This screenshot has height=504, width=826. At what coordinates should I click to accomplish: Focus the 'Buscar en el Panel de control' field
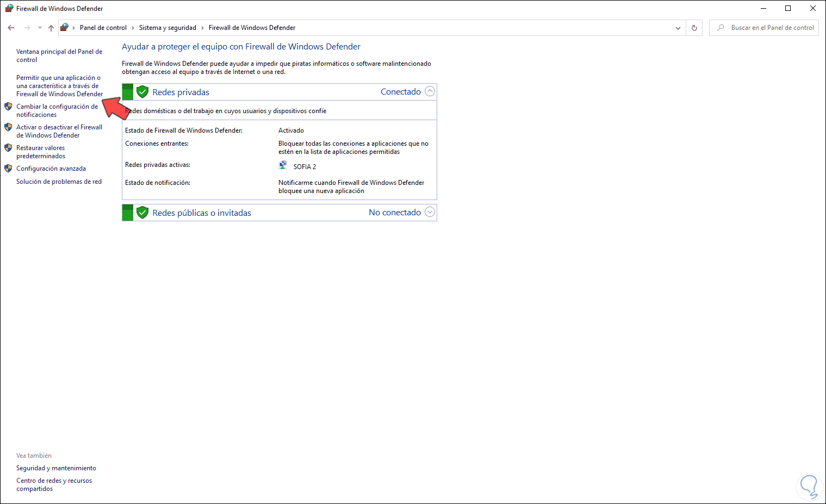click(x=764, y=28)
